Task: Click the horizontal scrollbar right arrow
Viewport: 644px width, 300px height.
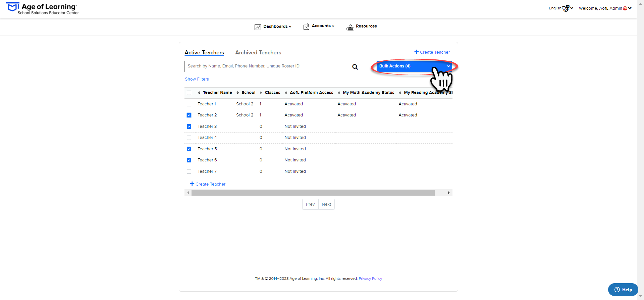Action: tap(449, 193)
